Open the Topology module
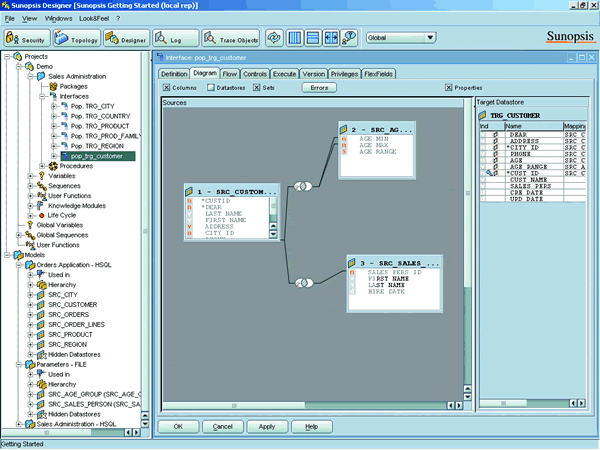The image size is (600, 450). tap(77, 38)
